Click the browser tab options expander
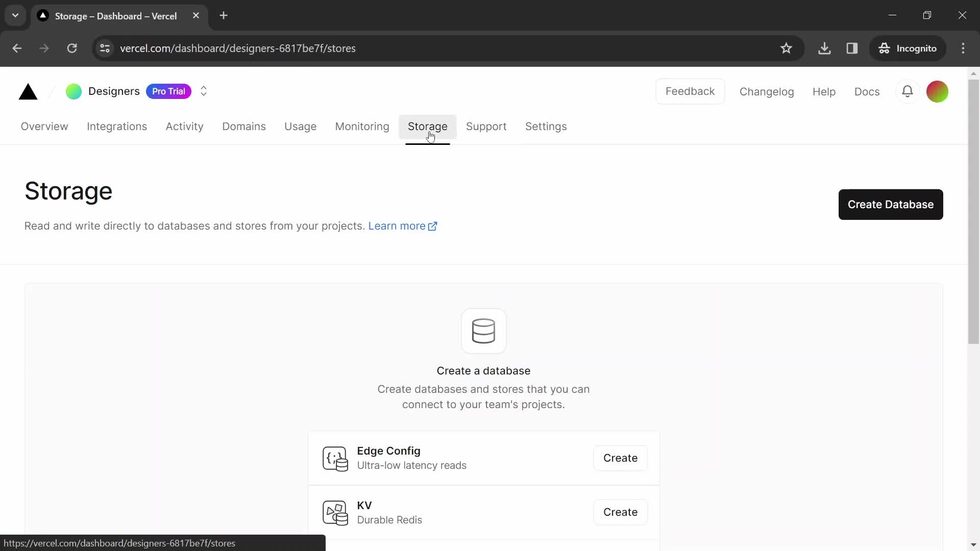 click(15, 15)
